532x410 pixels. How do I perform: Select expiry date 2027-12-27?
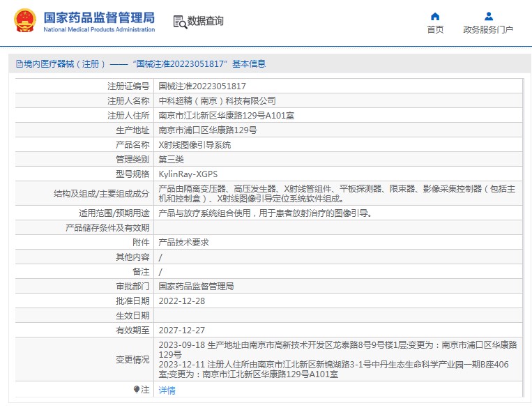tap(182, 331)
